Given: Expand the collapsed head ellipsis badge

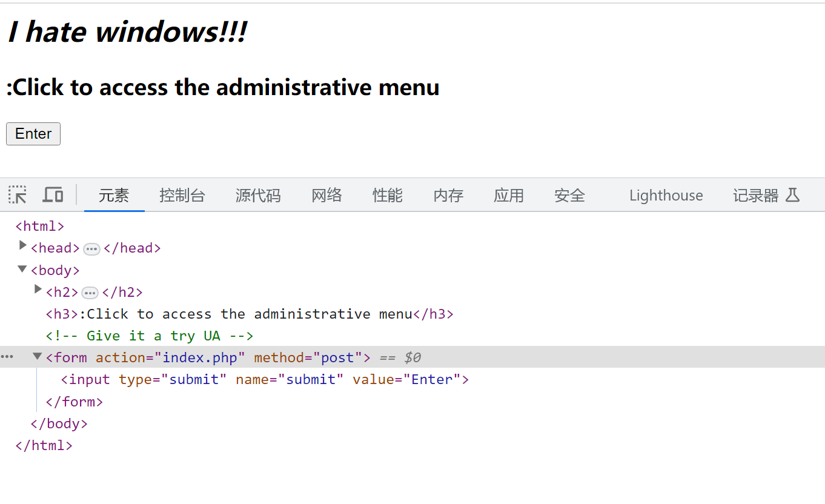Looking at the screenshot, I should click(91, 248).
